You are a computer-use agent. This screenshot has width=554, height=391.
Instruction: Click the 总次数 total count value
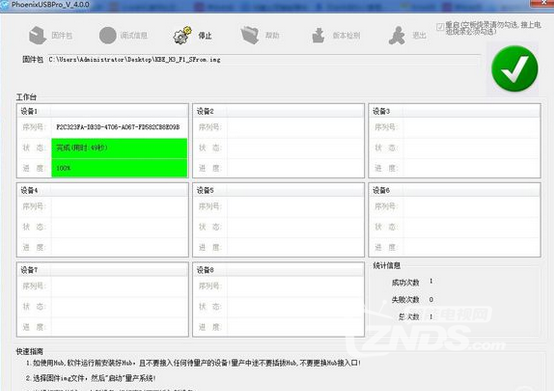tap(431, 316)
